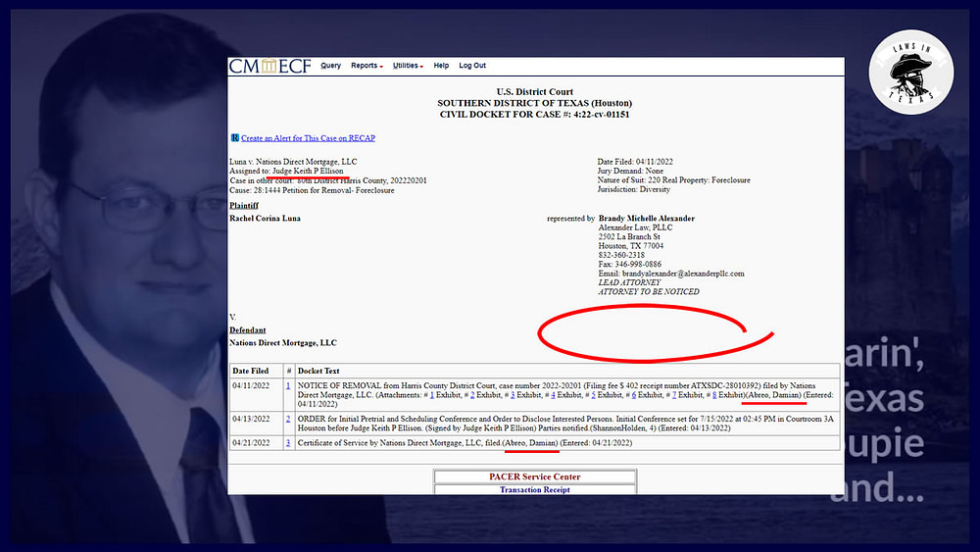The image size is (980, 552).
Task: Click the Laws in Texas round logo
Action: 911,72
